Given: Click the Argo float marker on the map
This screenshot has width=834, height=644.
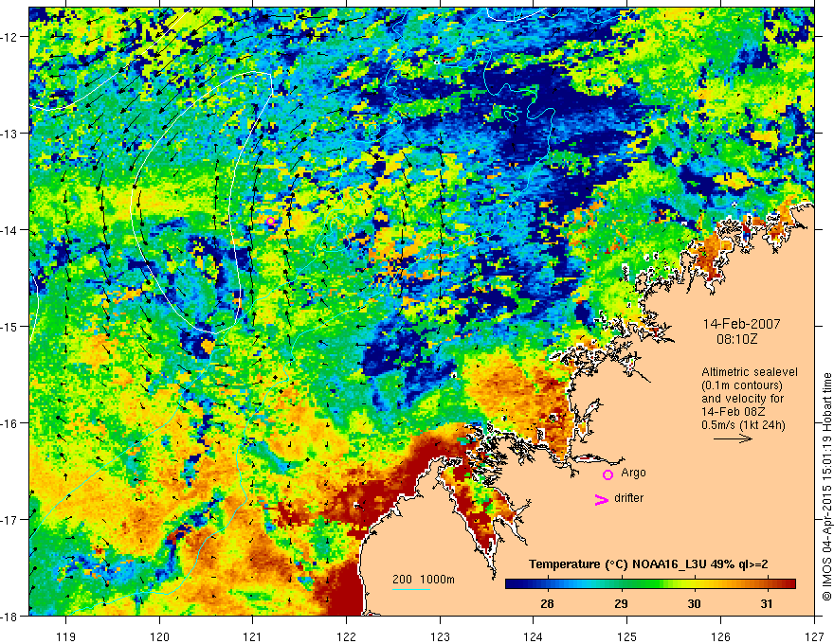Looking at the screenshot, I should coord(270,221).
